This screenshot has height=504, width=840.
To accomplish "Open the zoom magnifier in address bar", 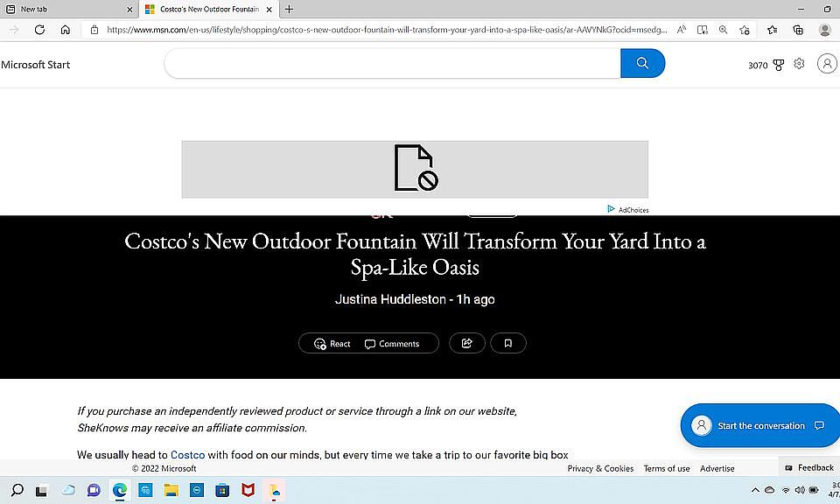I will (x=724, y=30).
